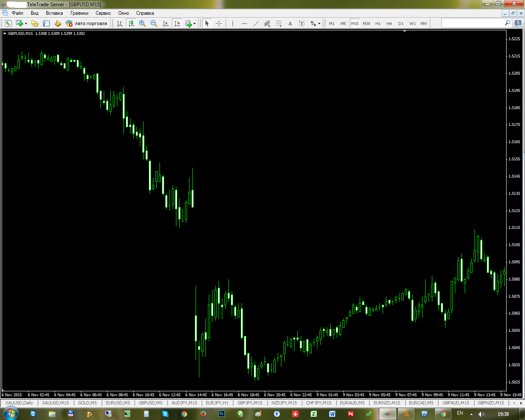The width and height of the screenshot is (525, 420).
Task: Click the search magnifier icon
Action: 507,23
